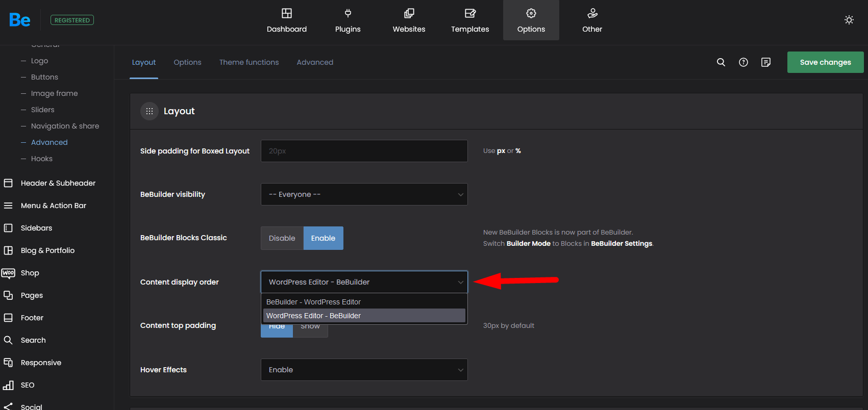The width and height of the screenshot is (868, 410).
Task: Open the Templates section
Action: coord(470,20)
